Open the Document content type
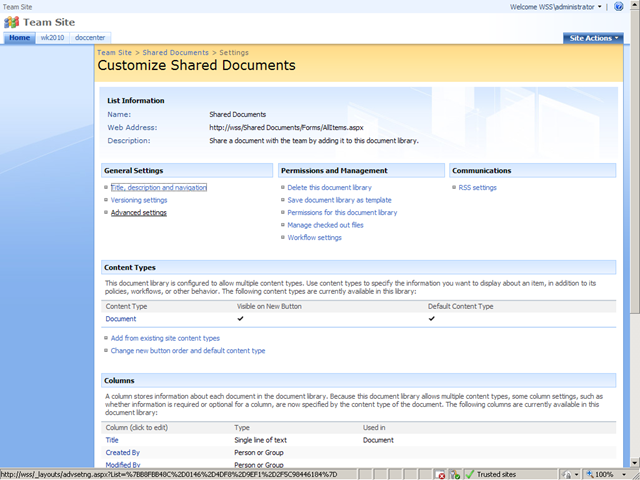This screenshot has width=640, height=480. click(x=121, y=319)
